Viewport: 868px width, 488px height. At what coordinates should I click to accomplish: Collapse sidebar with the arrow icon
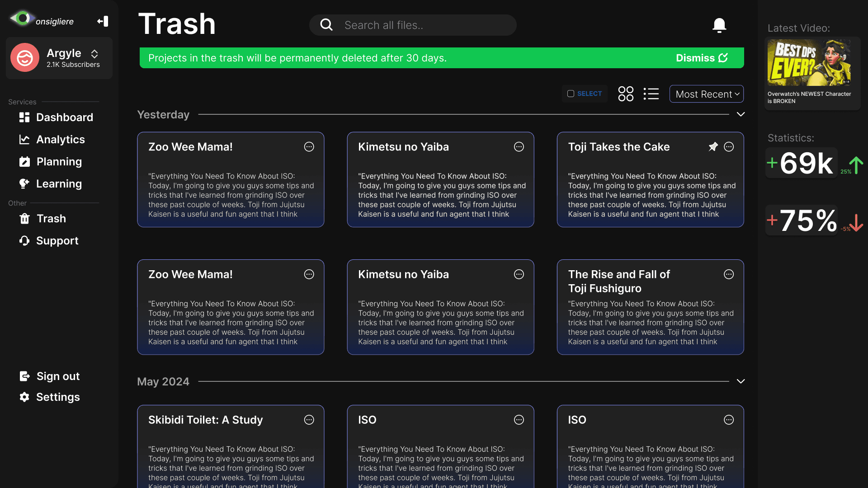(103, 21)
